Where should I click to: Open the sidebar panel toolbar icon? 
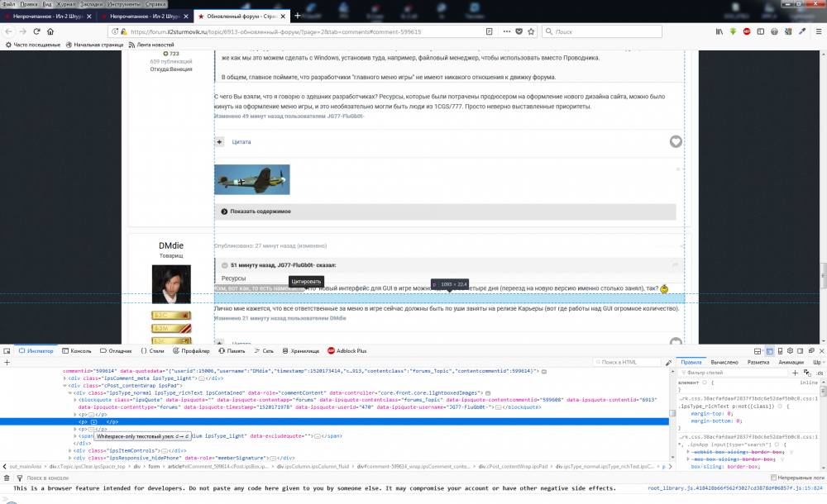[761, 31]
